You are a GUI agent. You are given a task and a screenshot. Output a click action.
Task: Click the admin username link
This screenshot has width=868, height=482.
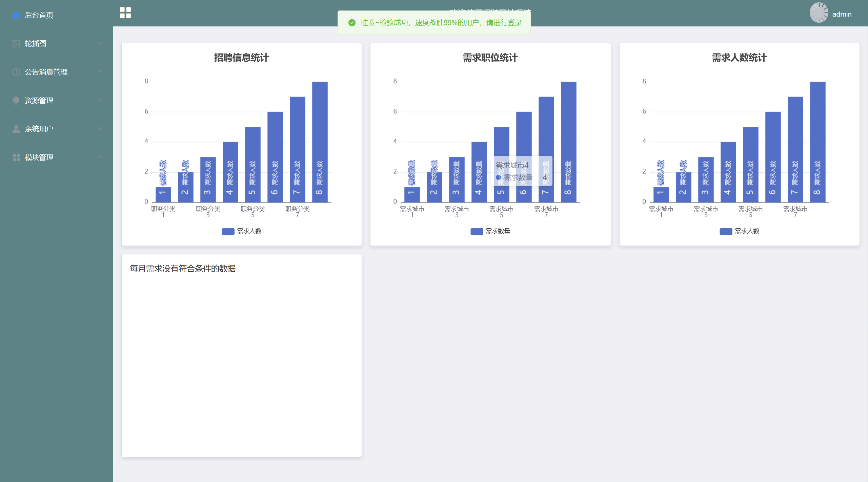[x=842, y=14]
